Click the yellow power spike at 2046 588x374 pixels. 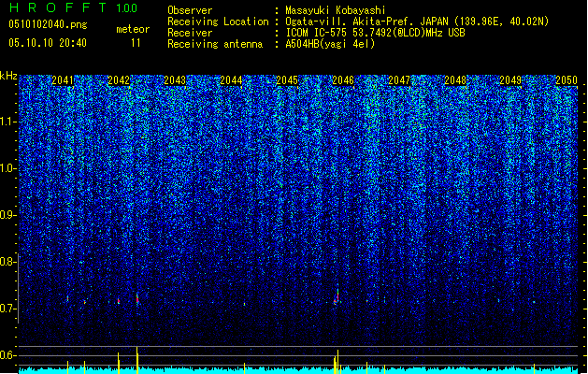337,362
